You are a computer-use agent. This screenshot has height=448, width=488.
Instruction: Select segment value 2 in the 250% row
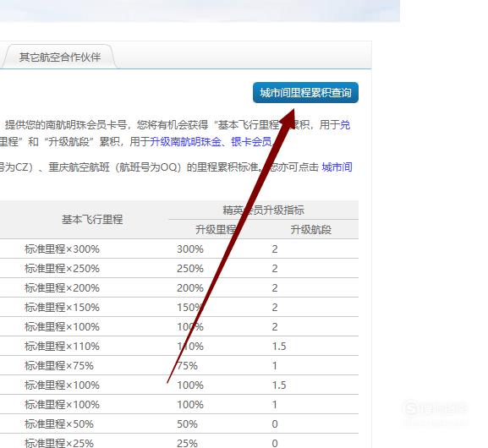pos(275,269)
